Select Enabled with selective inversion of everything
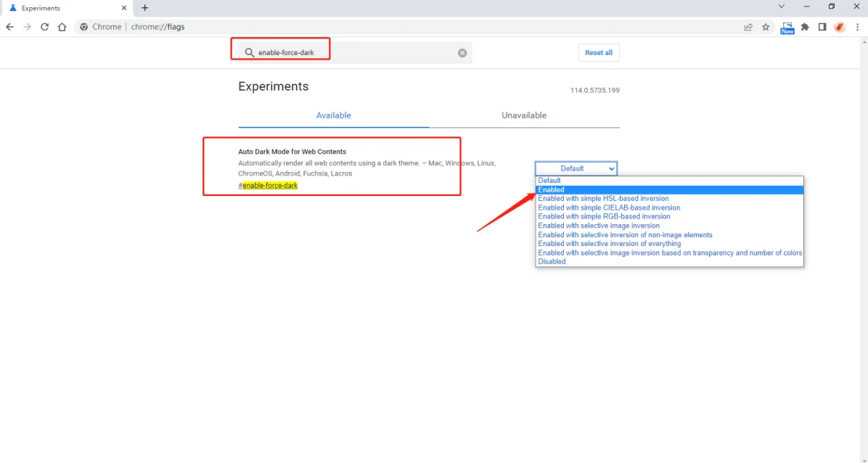Screen dimensions: 868x463 tap(670, 244)
